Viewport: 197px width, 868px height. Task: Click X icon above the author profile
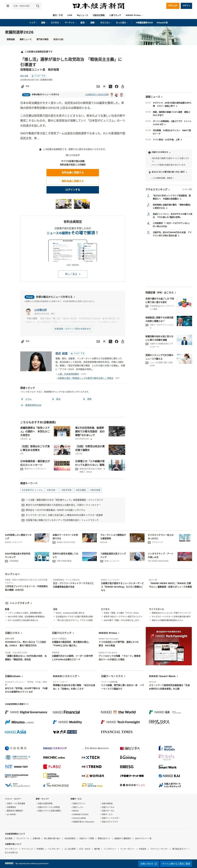click(x=110, y=341)
